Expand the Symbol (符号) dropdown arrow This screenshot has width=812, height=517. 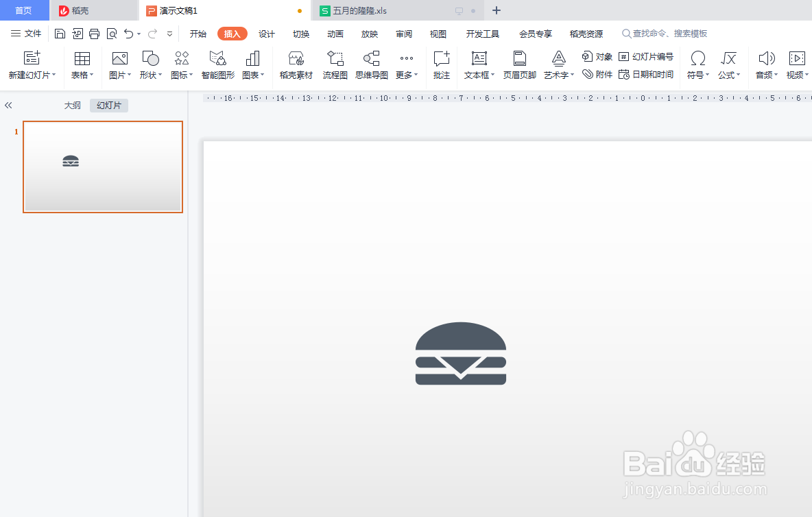(x=707, y=75)
